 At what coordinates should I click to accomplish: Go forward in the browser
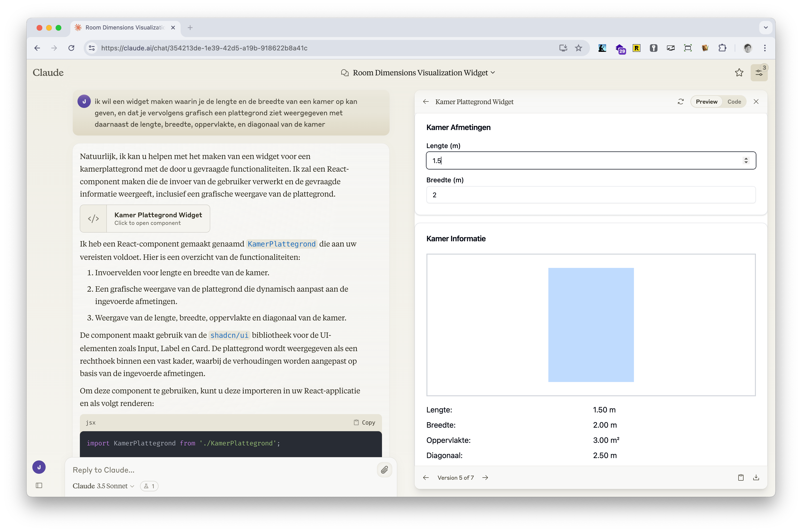click(54, 48)
